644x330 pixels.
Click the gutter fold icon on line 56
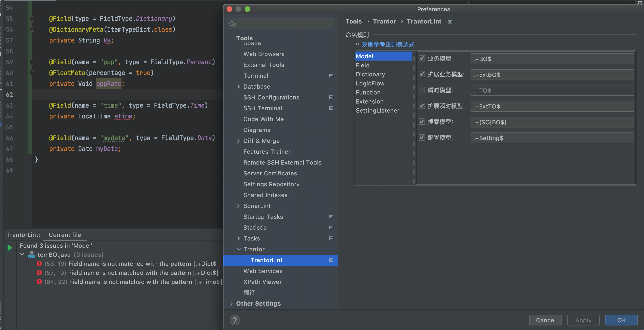(32, 30)
